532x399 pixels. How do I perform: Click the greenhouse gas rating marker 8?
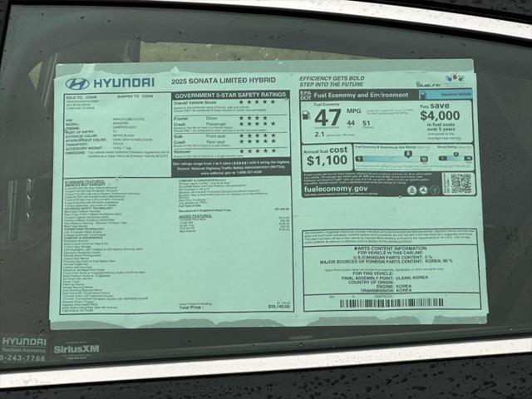(x=408, y=155)
